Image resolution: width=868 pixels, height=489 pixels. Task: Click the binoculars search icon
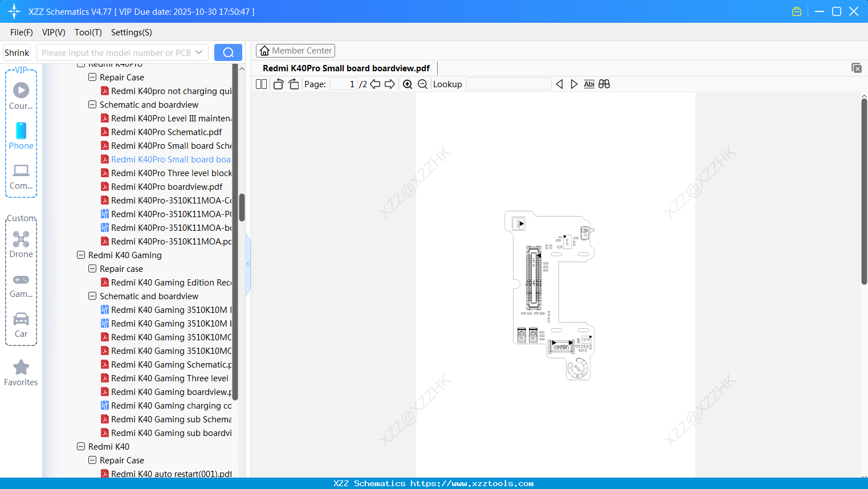click(x=604, y=84)
